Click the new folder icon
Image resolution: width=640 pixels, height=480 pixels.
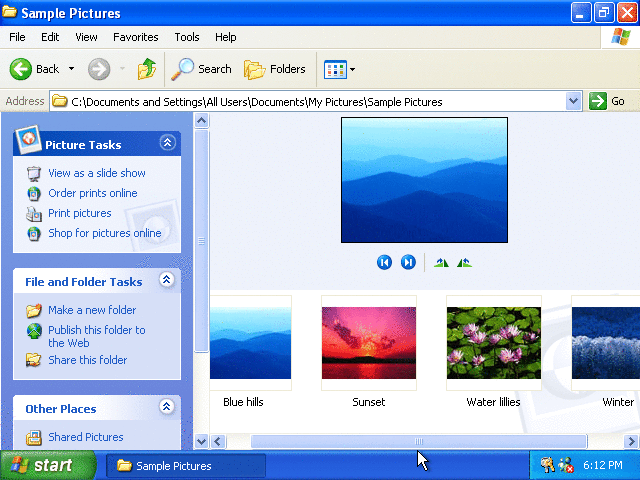(x=33, y=310)
